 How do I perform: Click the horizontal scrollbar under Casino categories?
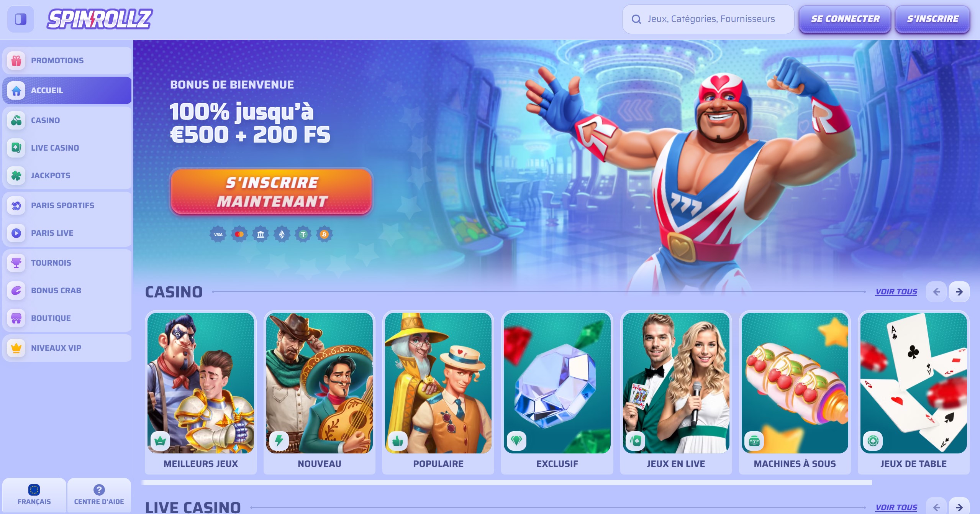pos(507,483)
